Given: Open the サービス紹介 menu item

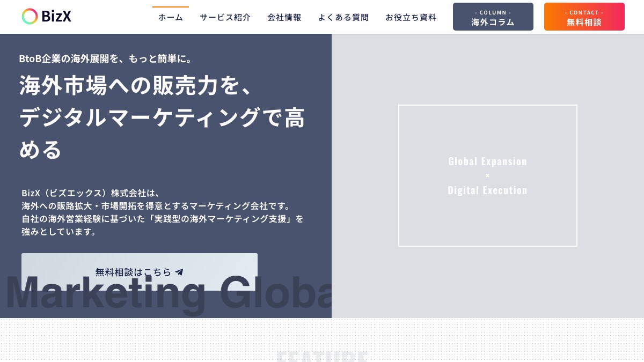Looking at the screenshot, I should point(225,17).
